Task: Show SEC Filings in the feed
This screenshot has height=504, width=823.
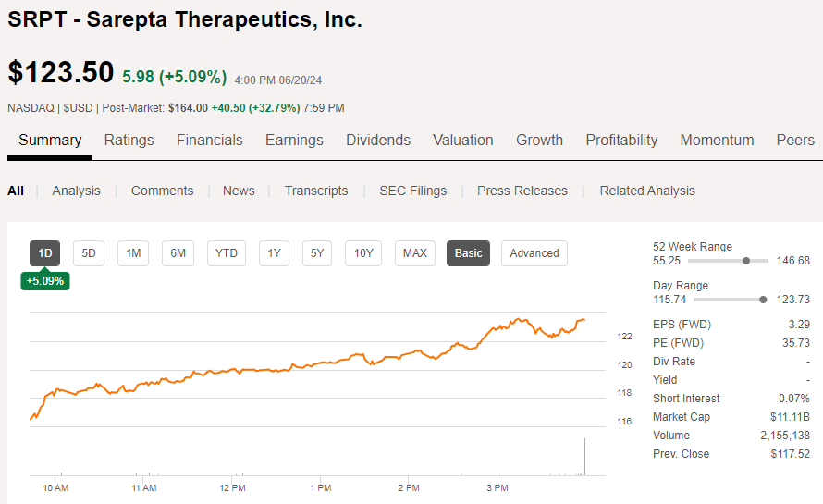Action: tap(412, 191)
